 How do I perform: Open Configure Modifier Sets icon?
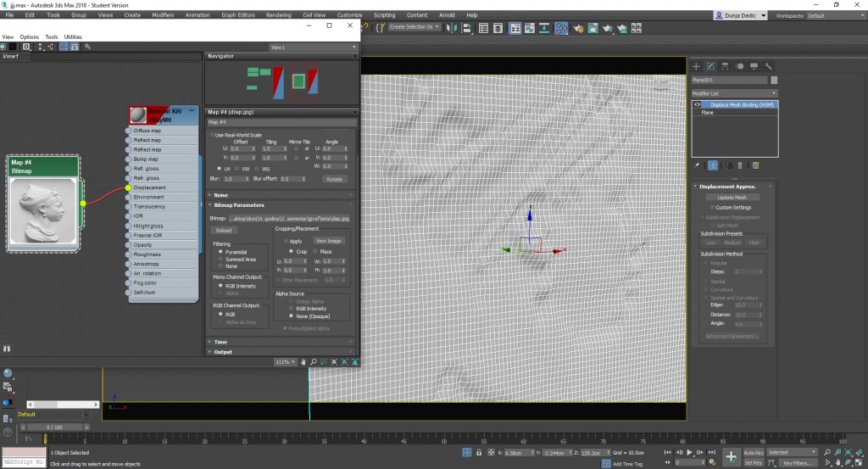click(x=755, y=165)
